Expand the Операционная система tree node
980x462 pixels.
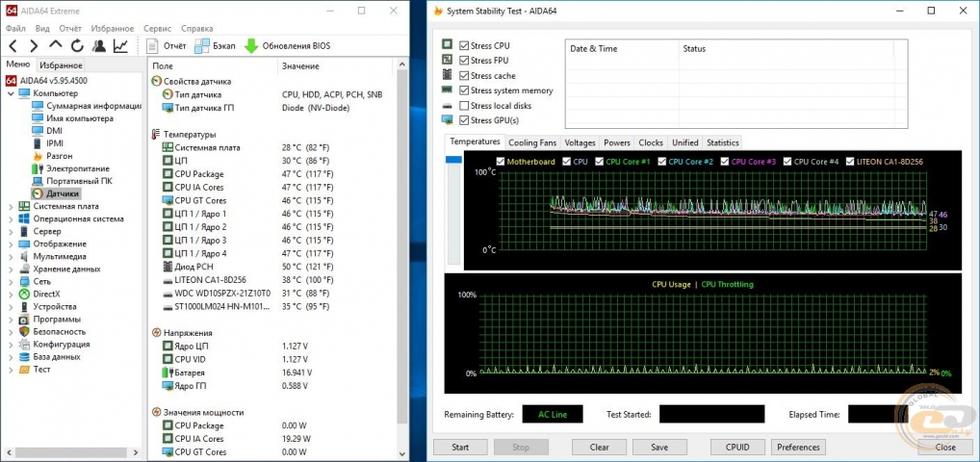11,218
